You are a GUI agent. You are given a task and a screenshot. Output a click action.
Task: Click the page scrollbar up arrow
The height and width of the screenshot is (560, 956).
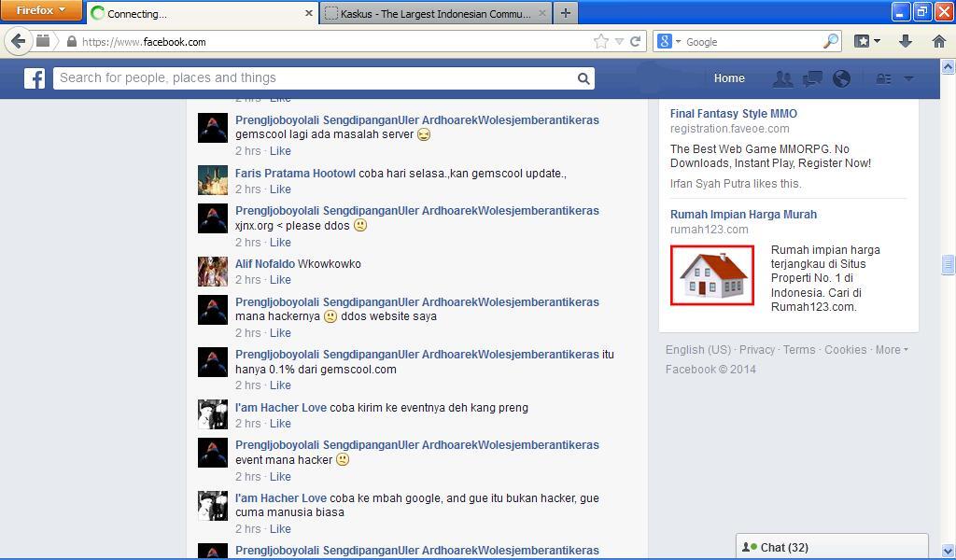point(948,66)
